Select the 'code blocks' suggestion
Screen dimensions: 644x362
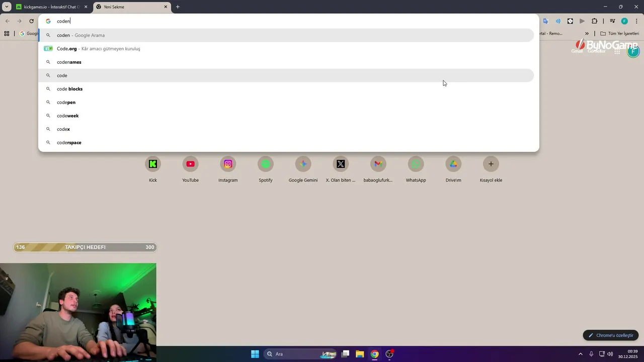tap(286, 89)
